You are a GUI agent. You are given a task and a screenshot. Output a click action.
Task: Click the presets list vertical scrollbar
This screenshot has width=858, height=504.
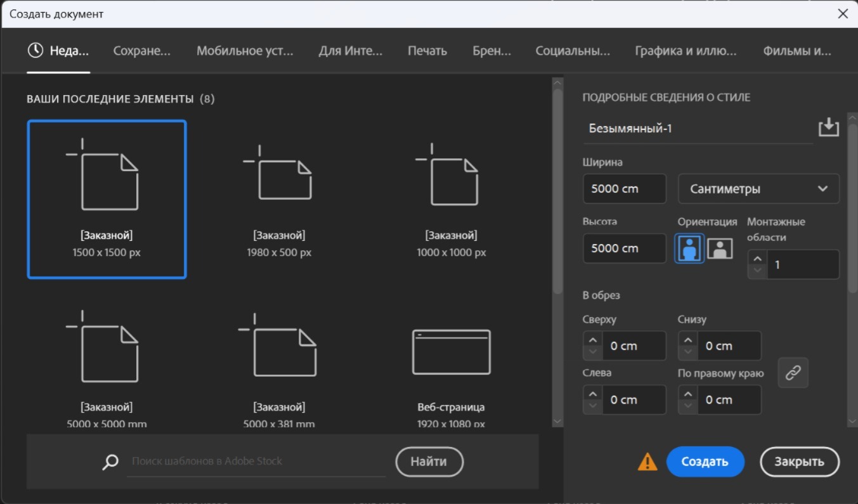point(557,190)
